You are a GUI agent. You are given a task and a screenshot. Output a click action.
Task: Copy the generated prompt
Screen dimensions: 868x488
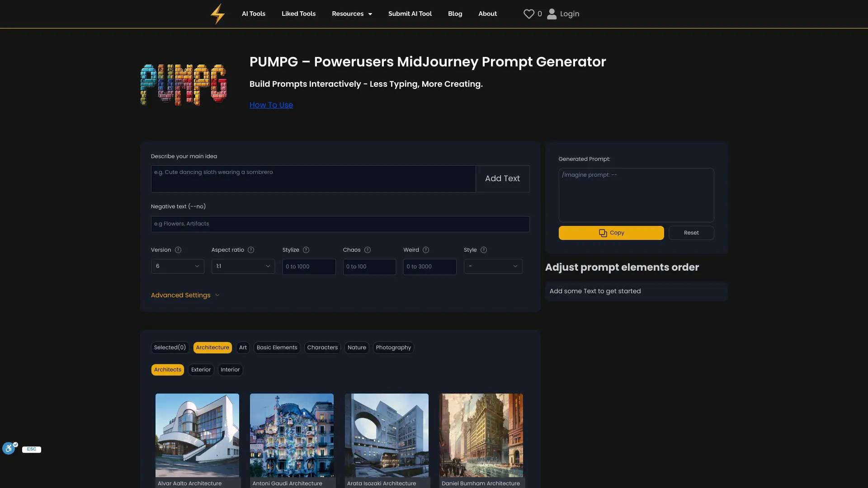point(611,233)
